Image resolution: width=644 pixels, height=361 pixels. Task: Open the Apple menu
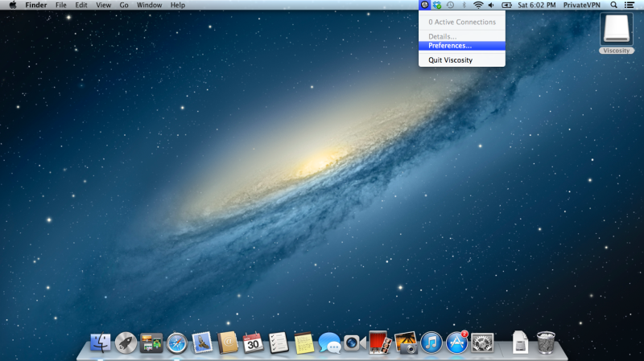click(x=12, y=5)
